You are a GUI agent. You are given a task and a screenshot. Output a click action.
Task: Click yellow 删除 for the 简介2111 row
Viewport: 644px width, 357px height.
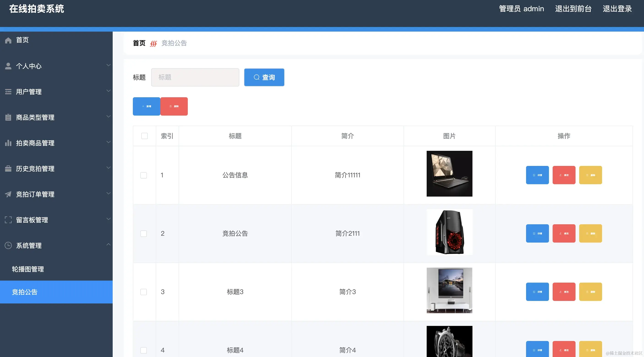[590, 233]
